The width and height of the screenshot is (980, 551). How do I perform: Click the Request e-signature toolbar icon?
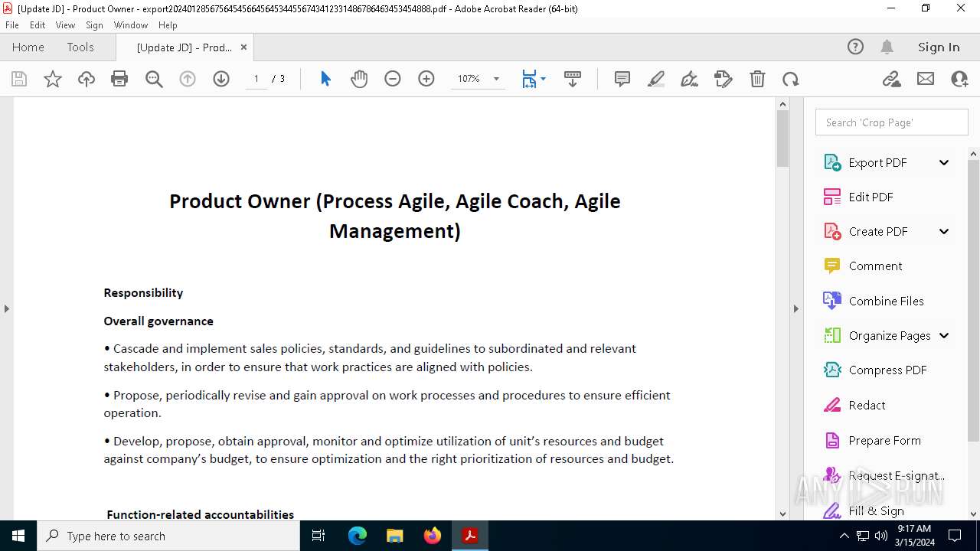pos(724,79)
